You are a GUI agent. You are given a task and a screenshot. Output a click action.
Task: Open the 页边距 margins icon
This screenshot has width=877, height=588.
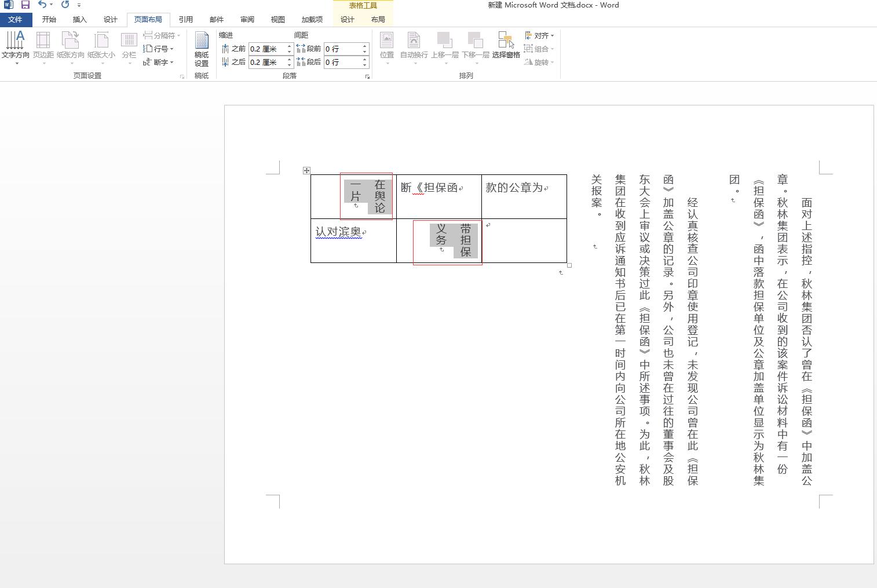43,48
